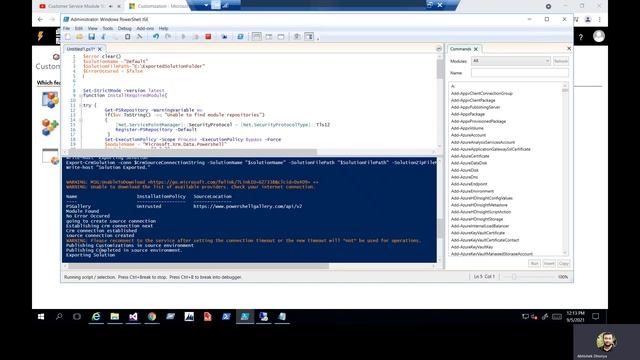640x360 pixels.
Task: Select Add-AzureCertificate in command list
Action: [470, 156]
